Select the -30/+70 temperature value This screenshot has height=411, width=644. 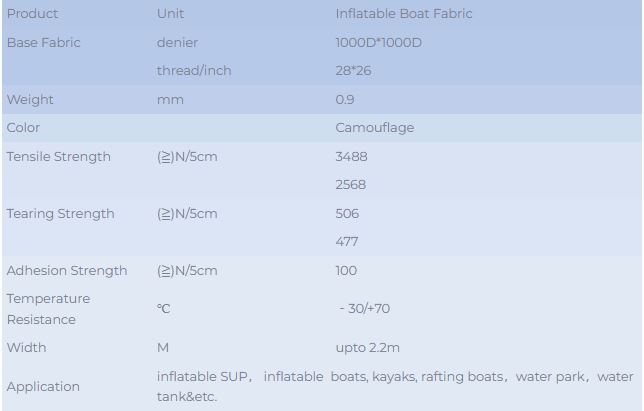tap(364, 309)
